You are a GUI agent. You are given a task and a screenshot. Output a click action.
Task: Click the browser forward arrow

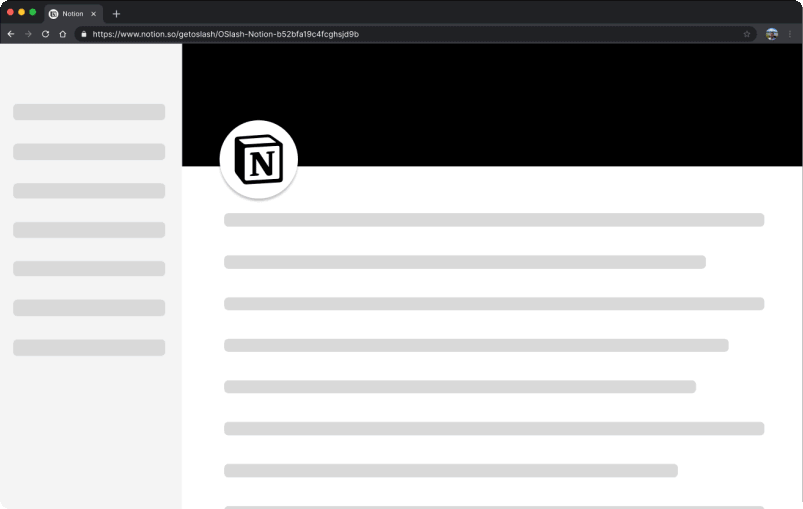pos(28,34)
